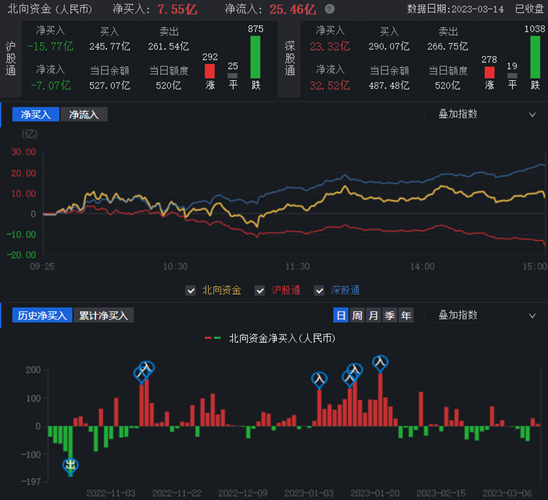Switch to the 累计净买入 tab
The height and width of the screenshot is (500, 548).
(104, 316)
